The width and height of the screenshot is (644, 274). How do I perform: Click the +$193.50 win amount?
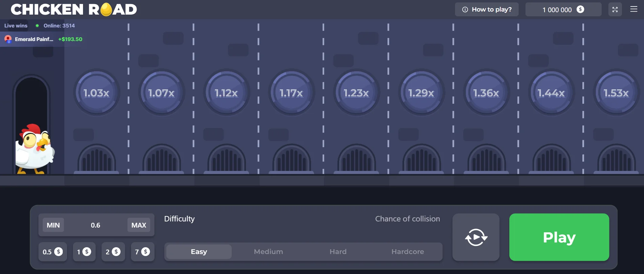click(70, 39)
